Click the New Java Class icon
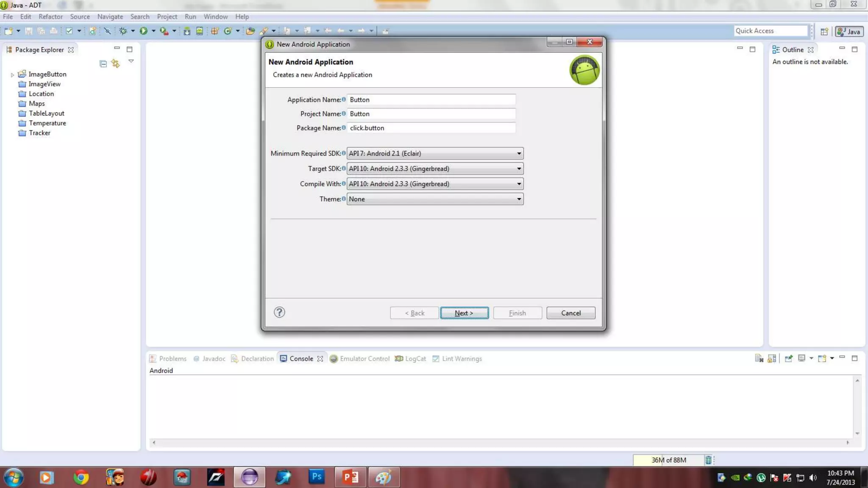 click(228, 31)
